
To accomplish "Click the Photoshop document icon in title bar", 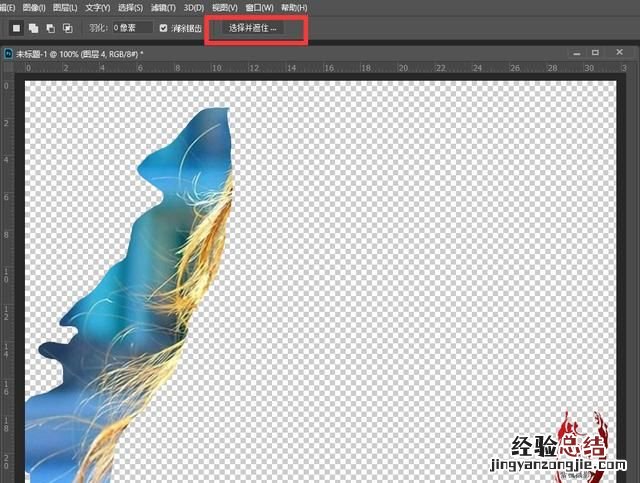I will 8,54.
